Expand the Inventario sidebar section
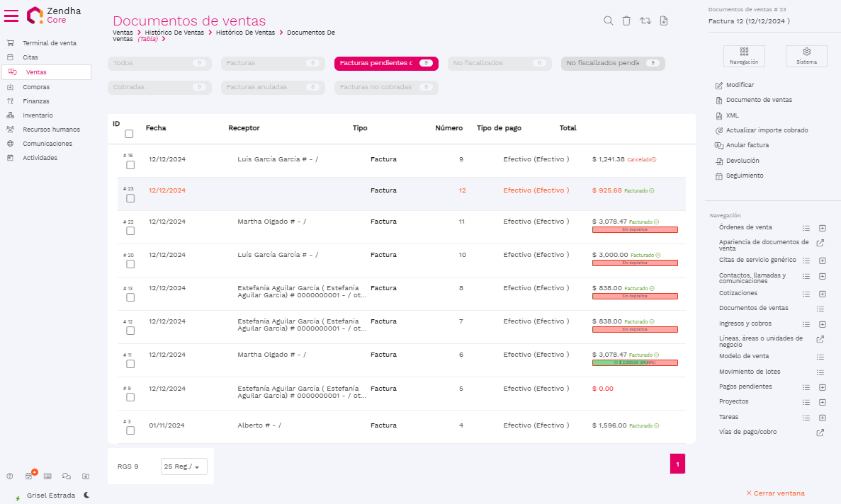841x504 pixels. (37, 115)
